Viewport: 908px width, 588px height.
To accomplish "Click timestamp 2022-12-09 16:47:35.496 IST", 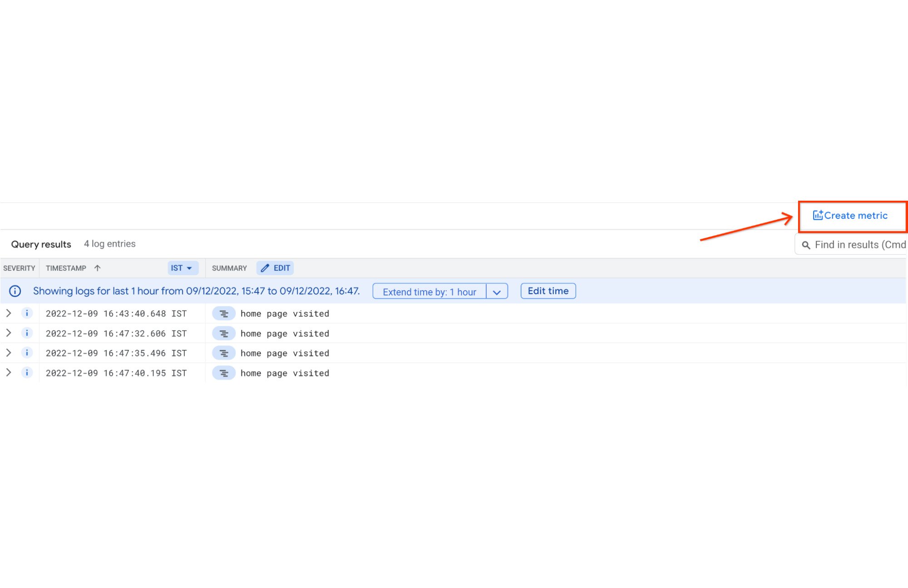I will click(116, 353).
